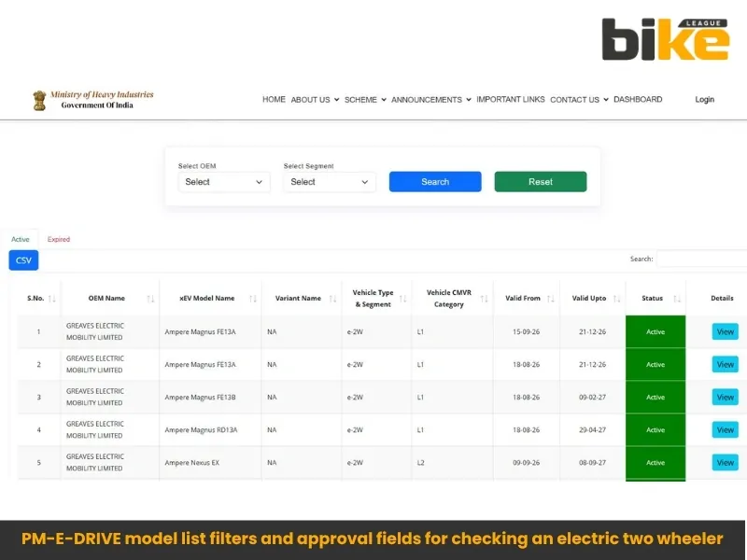Open the Select Segment dropdown
Image resolution: width=747 pixels, height=560 pixels.
pyautogui.click(x=330, y=182)
